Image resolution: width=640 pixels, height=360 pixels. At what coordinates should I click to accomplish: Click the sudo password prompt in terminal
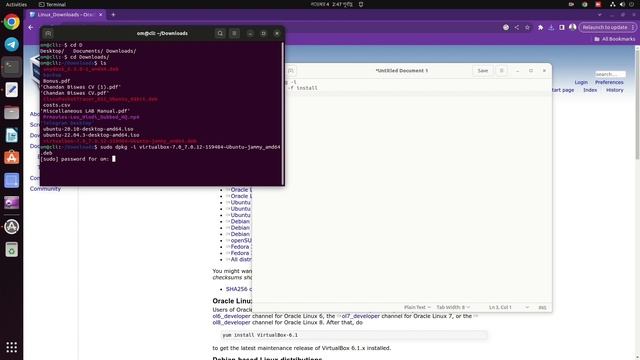click(x=78, y=159)
